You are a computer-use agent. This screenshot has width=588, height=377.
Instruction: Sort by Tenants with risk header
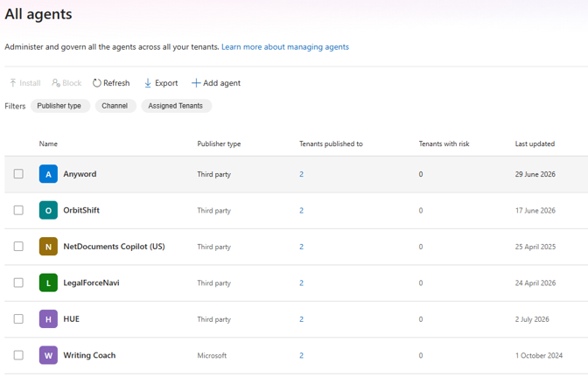click(x=444, y=144)
